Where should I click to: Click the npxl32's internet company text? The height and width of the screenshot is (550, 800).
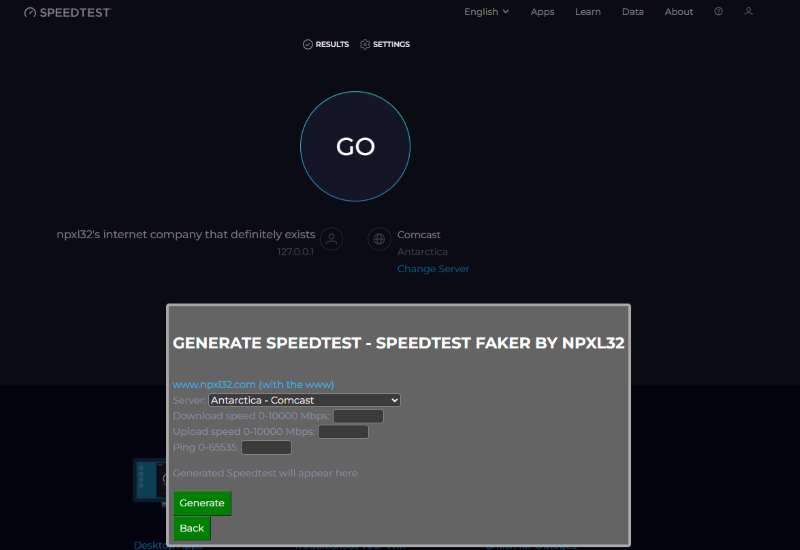(186, 234)
